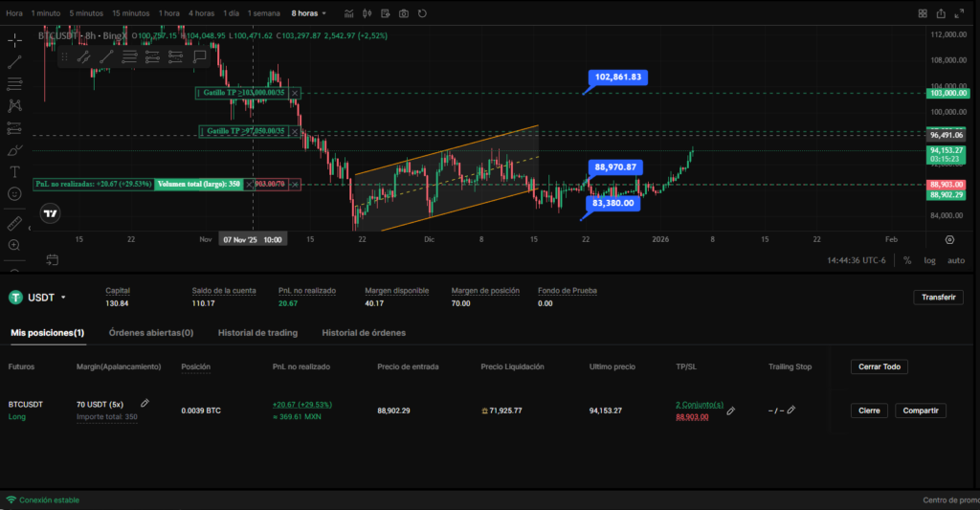Select the Text tool in left sidebar

(14, 171)
